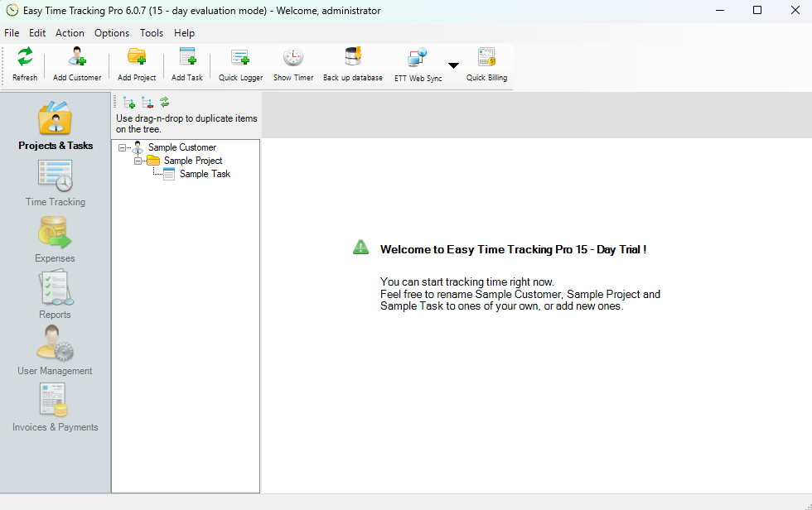Open the Action menu
The image size is (812, 510).
pos(70,33)
